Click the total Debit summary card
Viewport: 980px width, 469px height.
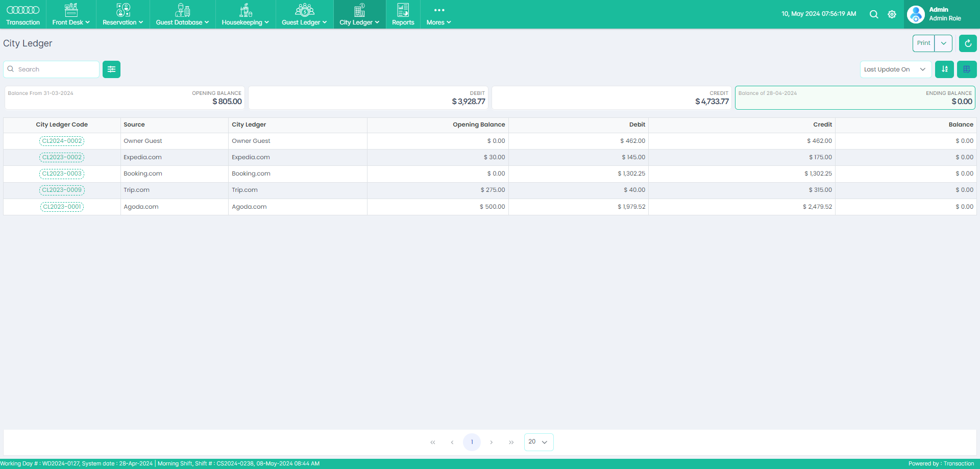pyautogui.click(x=368, y=97)
